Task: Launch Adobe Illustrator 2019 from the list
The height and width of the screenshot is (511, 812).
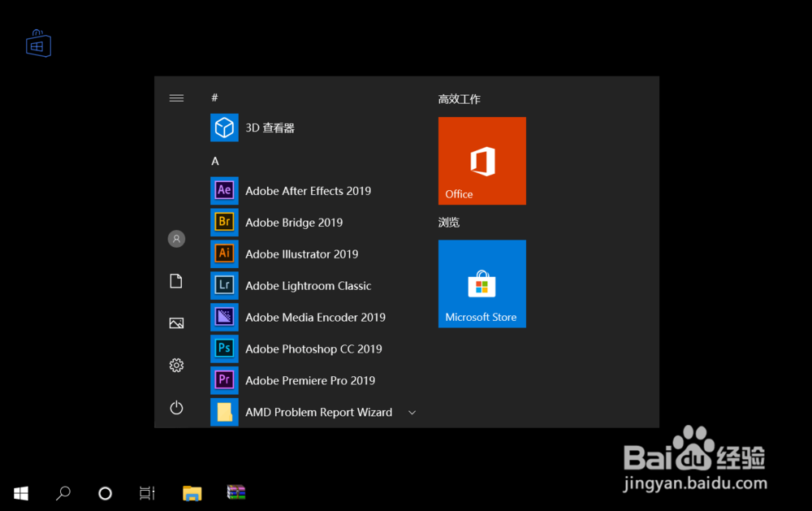Action: (x=302, y=254)
